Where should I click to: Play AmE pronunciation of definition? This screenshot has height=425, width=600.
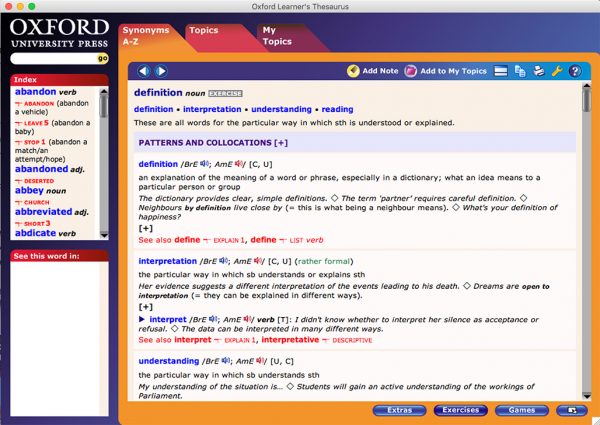239,164
